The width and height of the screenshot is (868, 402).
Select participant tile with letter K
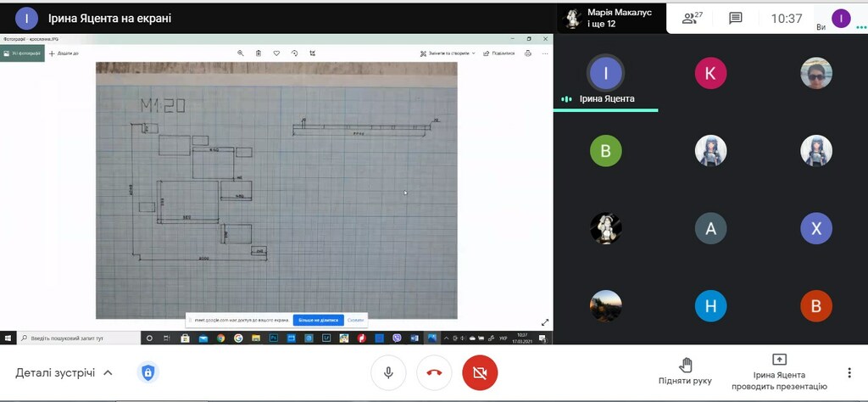point(710,74)
